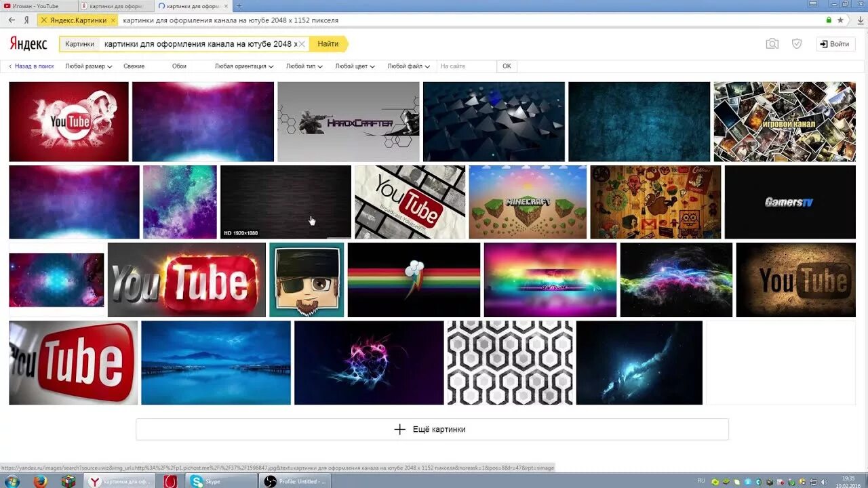Click the browser back arrow
Image resolution: width=868 pixels, height=488 pixels.
(x=12, y=20)
